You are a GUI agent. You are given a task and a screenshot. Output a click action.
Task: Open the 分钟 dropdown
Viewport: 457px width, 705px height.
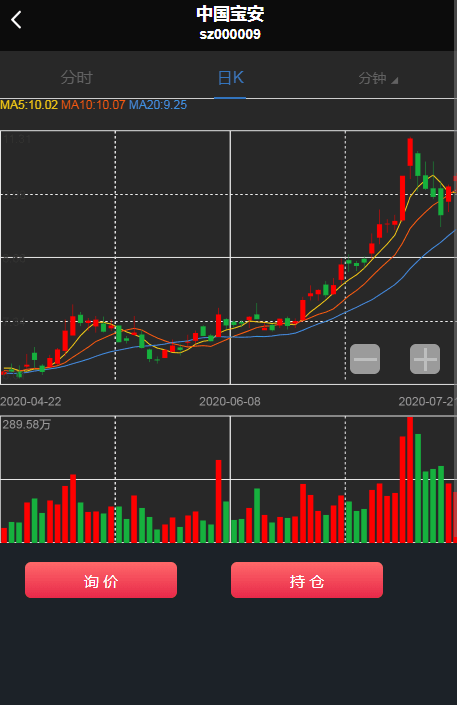tap(378, 78)
